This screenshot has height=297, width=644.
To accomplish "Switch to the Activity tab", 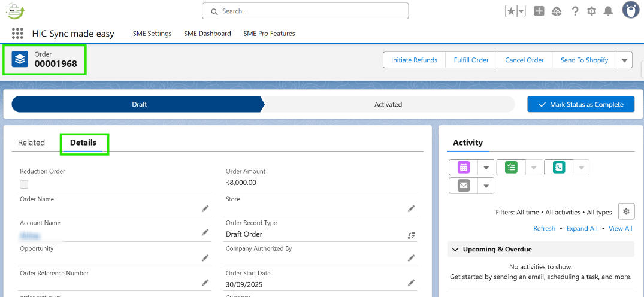I will tap(468, 143).
